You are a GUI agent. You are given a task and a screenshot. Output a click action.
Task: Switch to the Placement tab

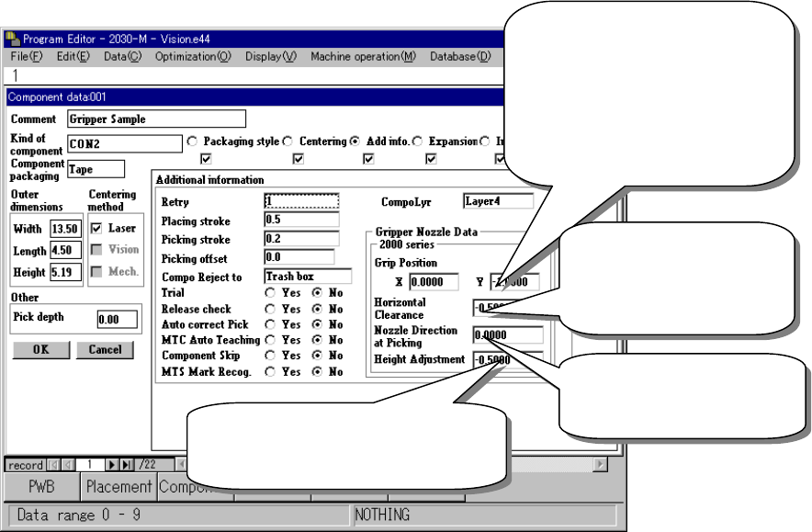[118, 487]
